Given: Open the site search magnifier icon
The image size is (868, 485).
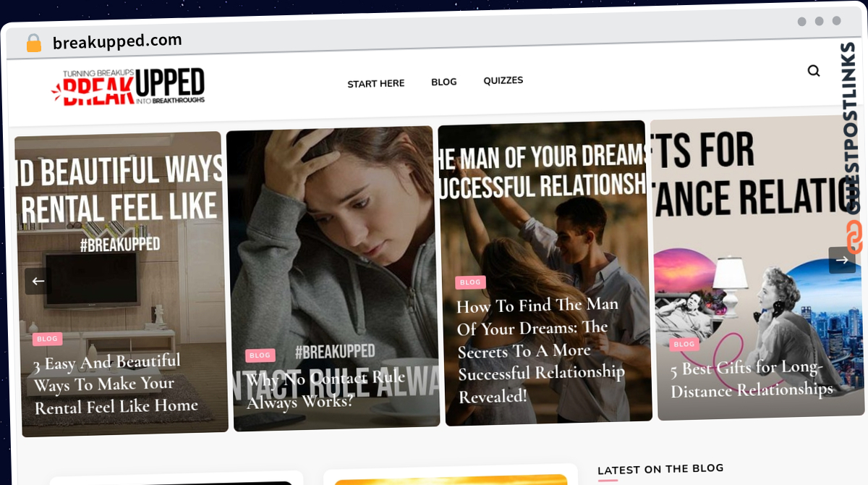Looking at the screenshot, I should click(x=814, y=71).
